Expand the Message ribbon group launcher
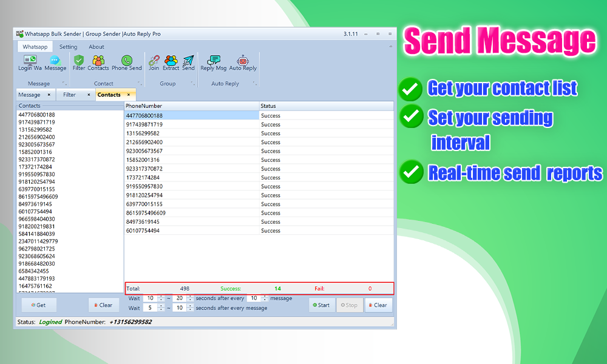The height and width of the screenshot is (364, 607). pos(64,83)
